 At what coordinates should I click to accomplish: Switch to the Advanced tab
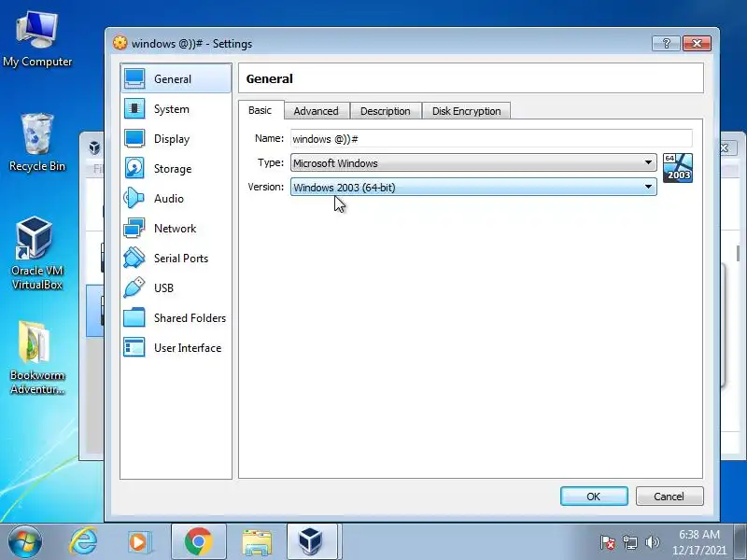pos(317,111)
